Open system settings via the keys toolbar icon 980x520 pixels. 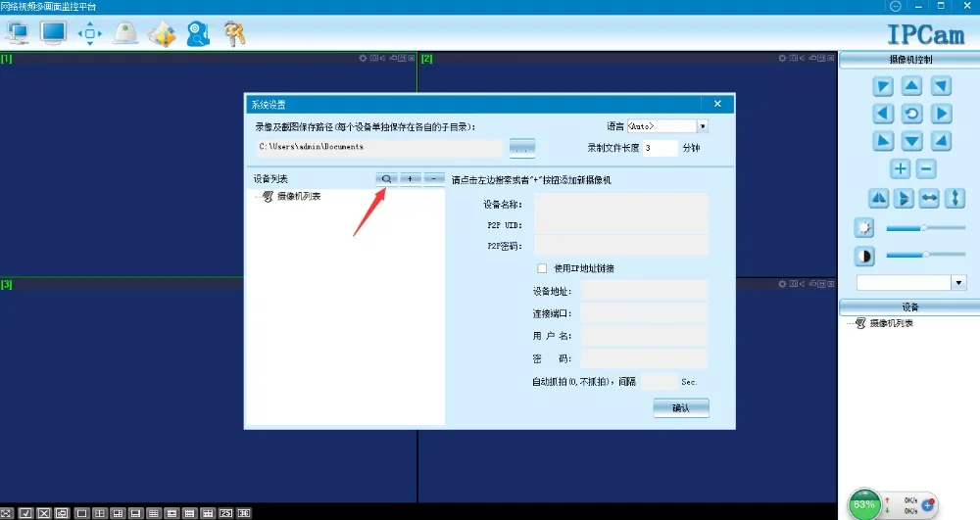[234, 33]
